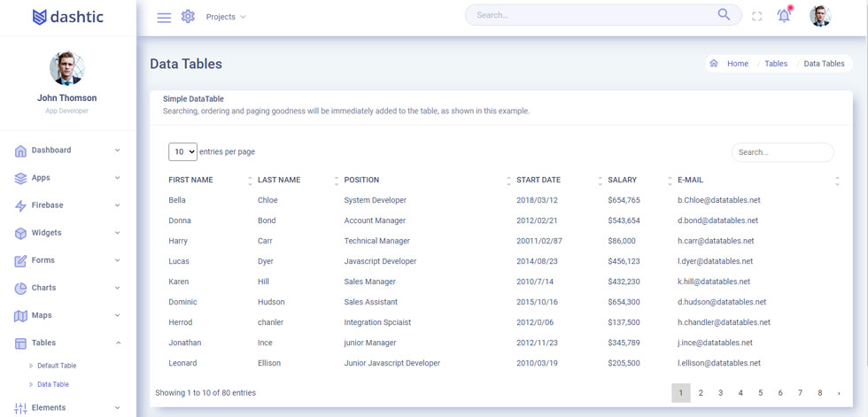The height and width of the screenshot is (417, 868).
Task: Click the Apps layers icon
Action: click(x=20, y=178)
